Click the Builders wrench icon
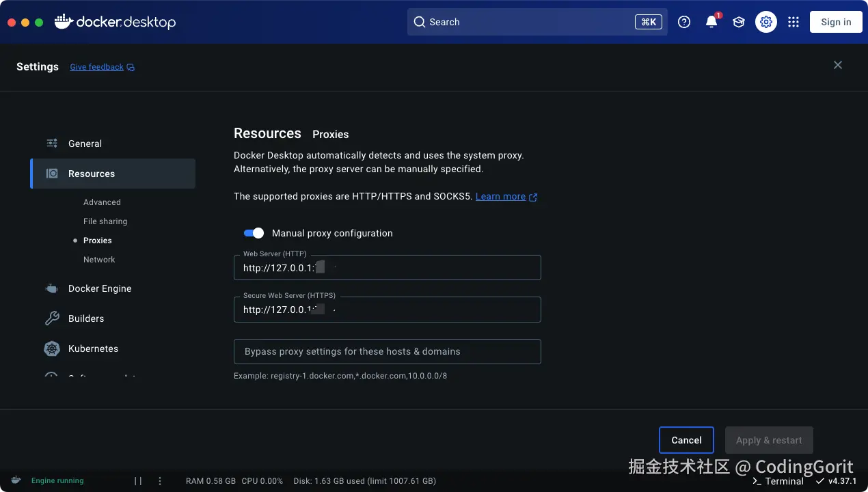 tap(52, 318)
